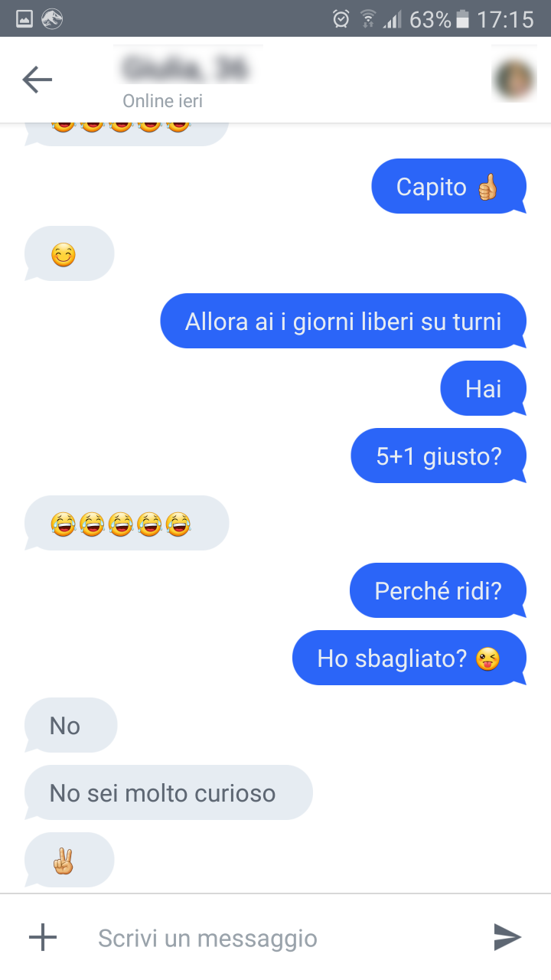
Task: Tap the '5+1 giusto?' message bubble
Action: [439, 456]
